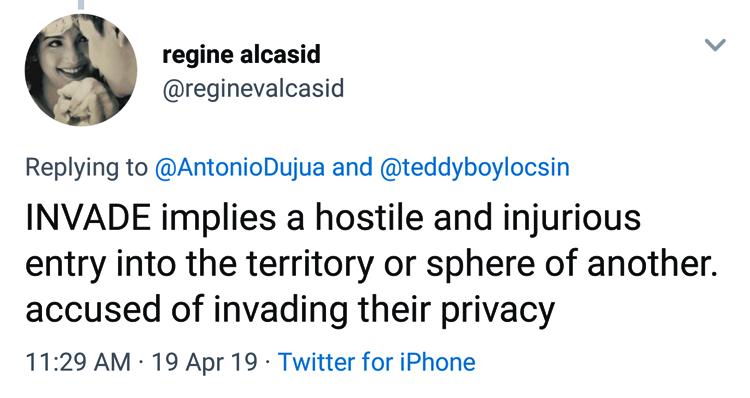This screenshot has height=398, width=750.
Task: Open regine alcasid's profile picture
Action: pos(81,70)
